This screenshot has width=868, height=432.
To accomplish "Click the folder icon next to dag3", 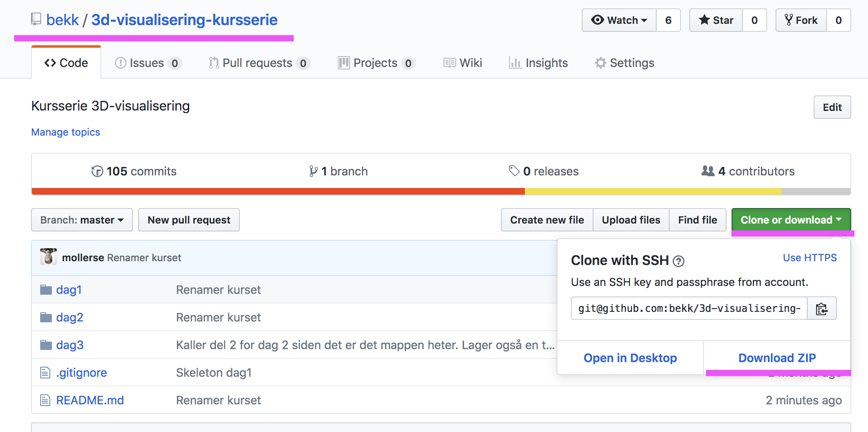I will point(46,345).
